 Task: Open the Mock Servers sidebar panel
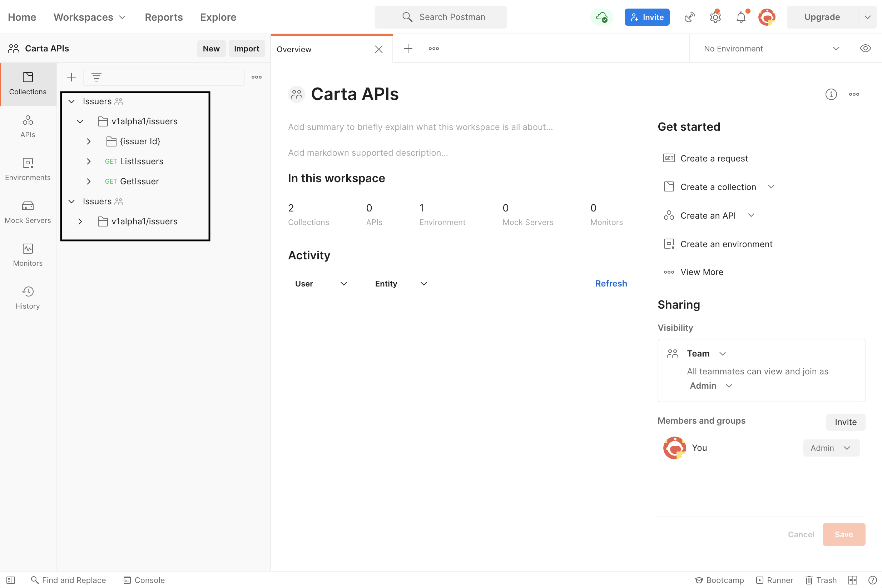pos(28,213)
